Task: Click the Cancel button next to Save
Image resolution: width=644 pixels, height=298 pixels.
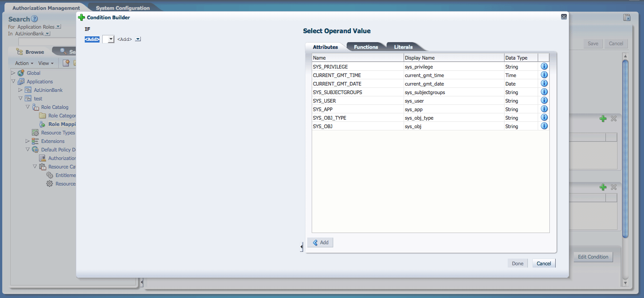Action: pos(616,43)
